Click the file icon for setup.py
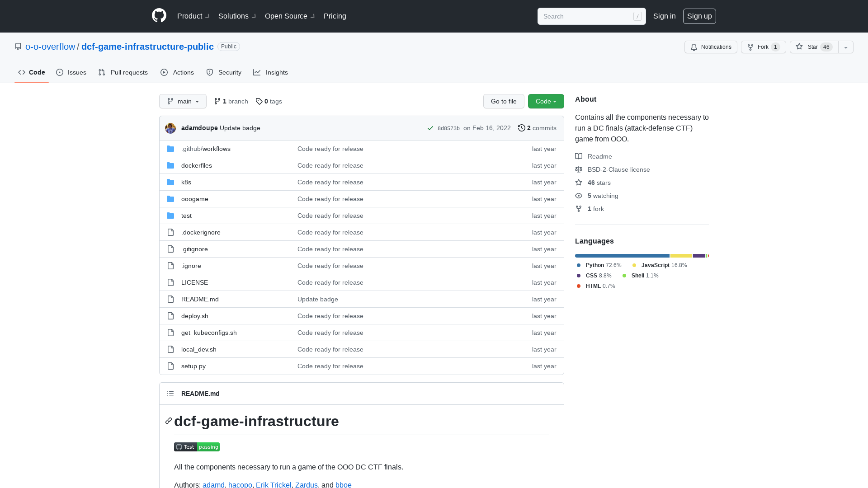This screenshot has height=488, width=868. [170, 366]
